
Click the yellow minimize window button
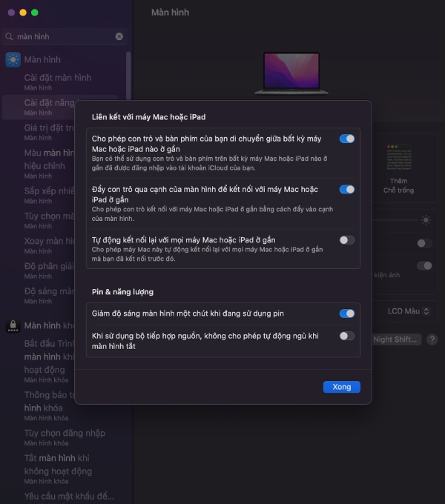coord(23,13)
